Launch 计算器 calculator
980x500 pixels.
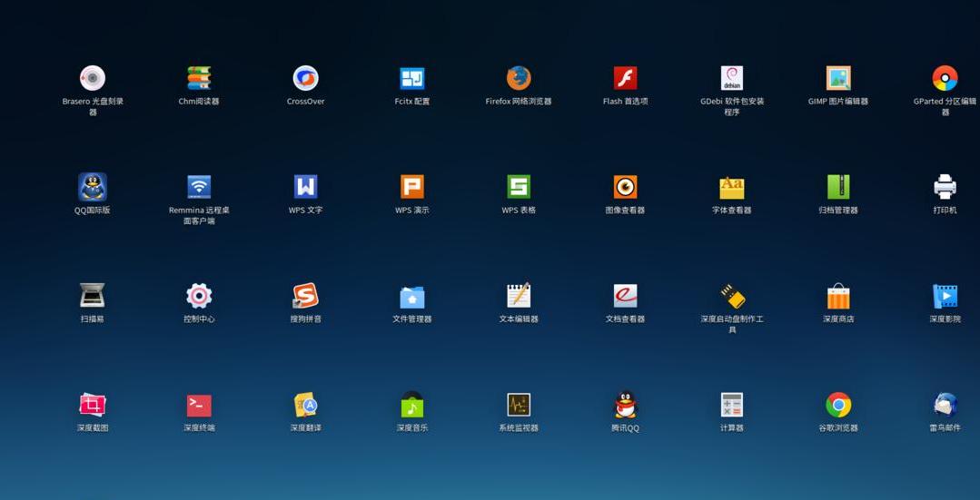[x=732, y=405]
